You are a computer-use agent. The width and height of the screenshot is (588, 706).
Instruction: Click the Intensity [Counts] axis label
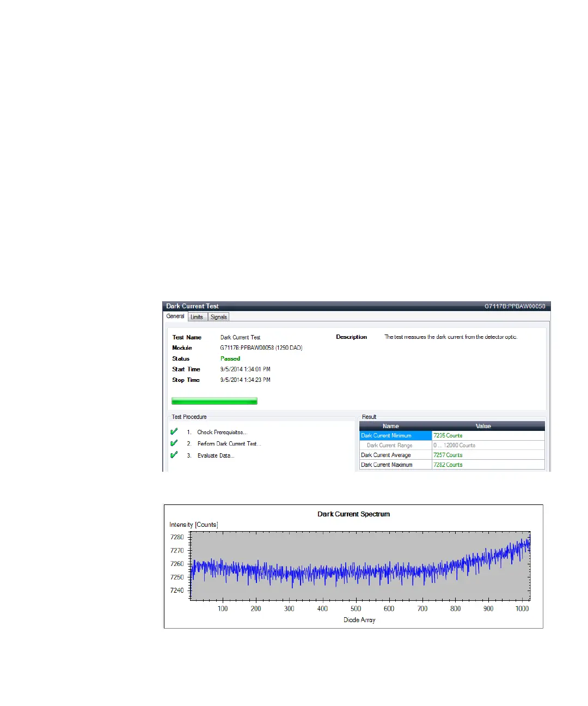(194, 525)
